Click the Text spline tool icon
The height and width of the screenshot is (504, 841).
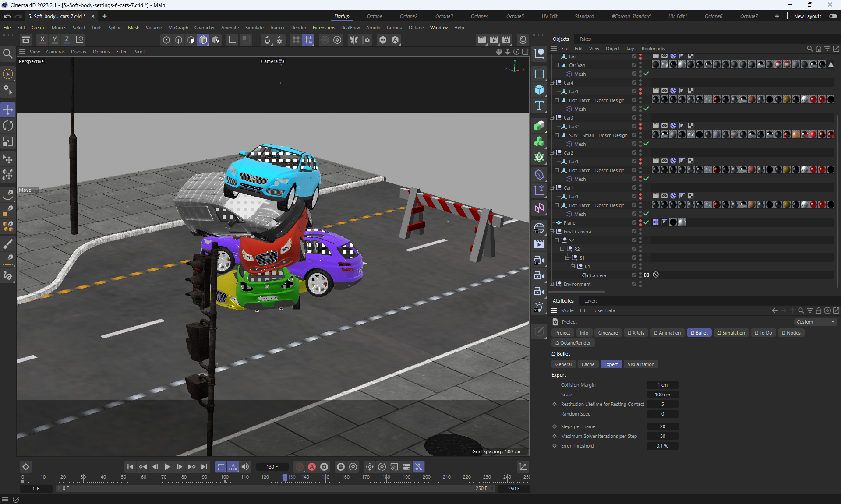(x=539, y=106)
